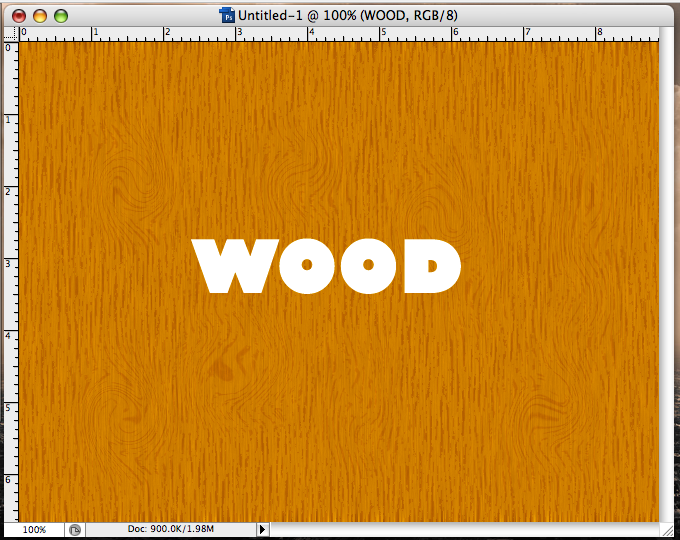Minimize the window with the yellow button

39,16
